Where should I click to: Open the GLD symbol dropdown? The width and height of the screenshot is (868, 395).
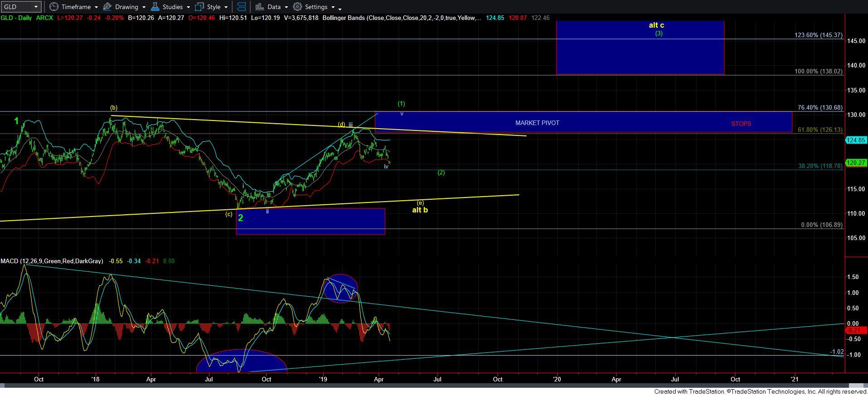coord(21,7)
